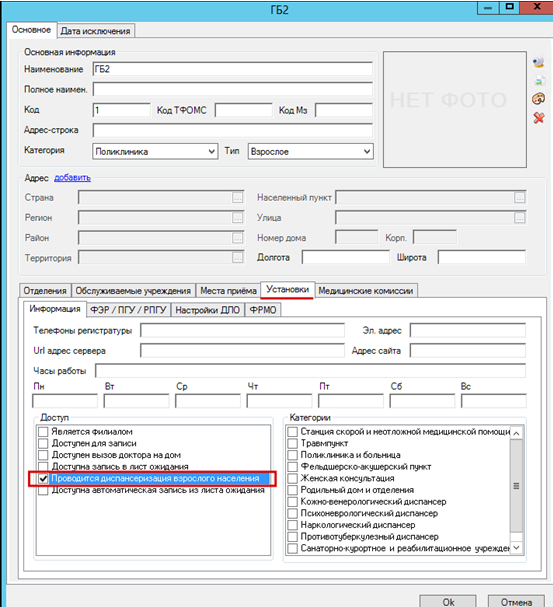553x607 pixels.
Task: Open the Территория browse ellipsis button
Action: tap(238, 257)
